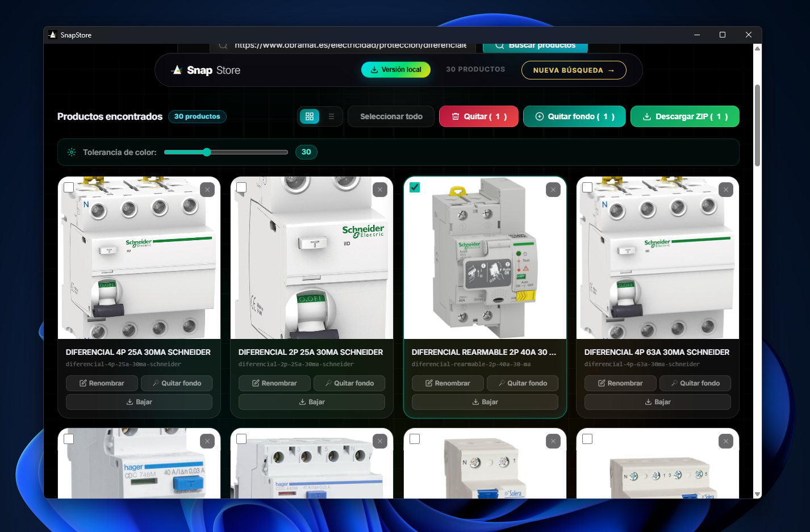Tick the DIFERENCIAL 2P 25A checkbox
810x532 pixels.
pyautogui.click(x=241, y=187)
